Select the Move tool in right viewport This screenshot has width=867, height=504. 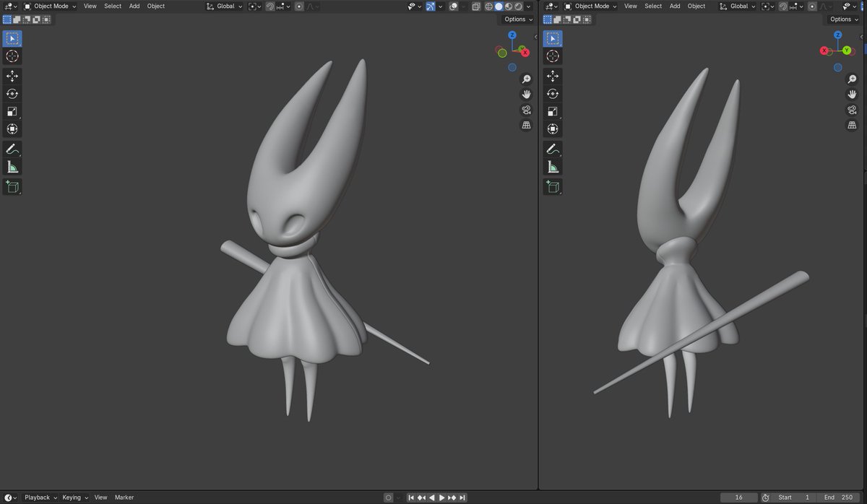coord(553,76)
